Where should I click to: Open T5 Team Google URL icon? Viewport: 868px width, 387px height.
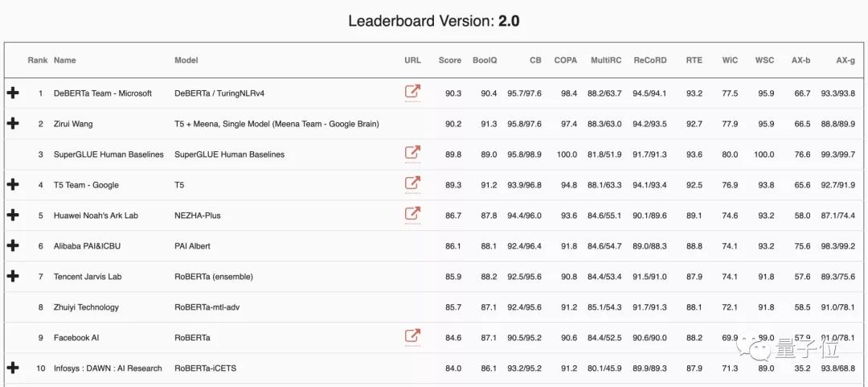coord(412,183)
